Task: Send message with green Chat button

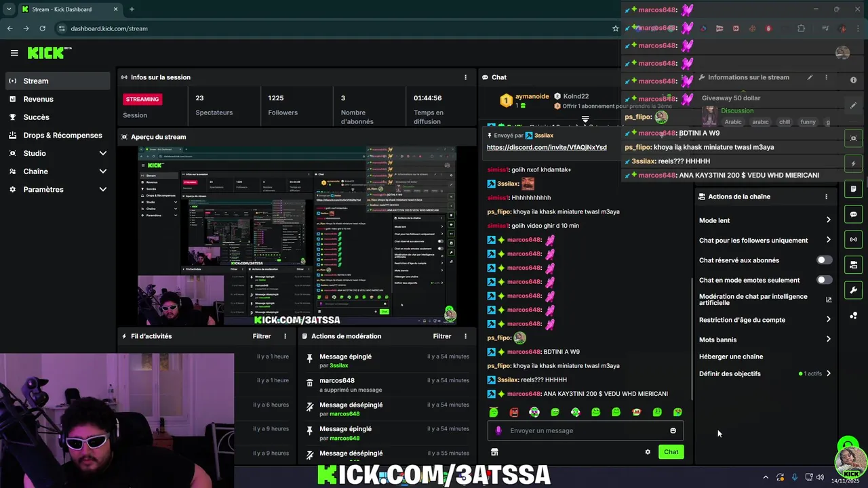Action: (671, 452)
